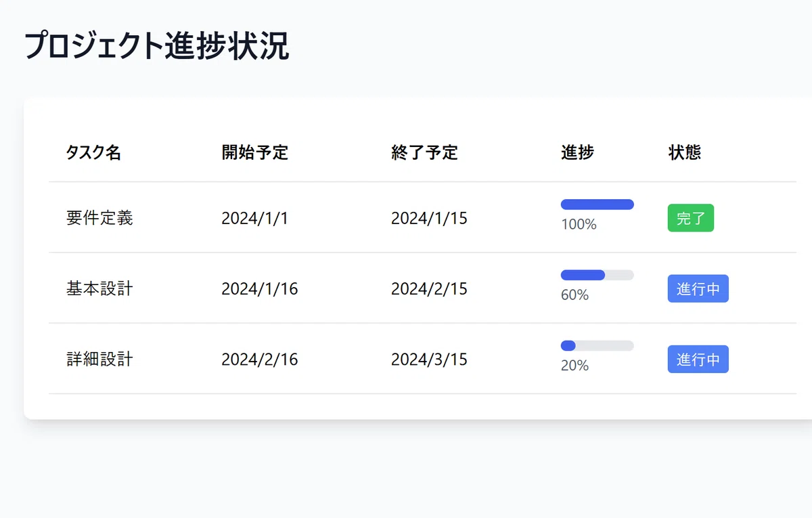Click start date 2024/1/16
Viewport: 812px width, 518px height.
point(260,288)
